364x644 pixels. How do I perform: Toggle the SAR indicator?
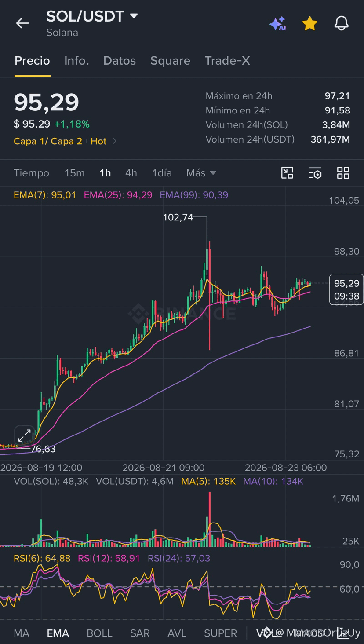pyautogui.click(x=140, y=633)
